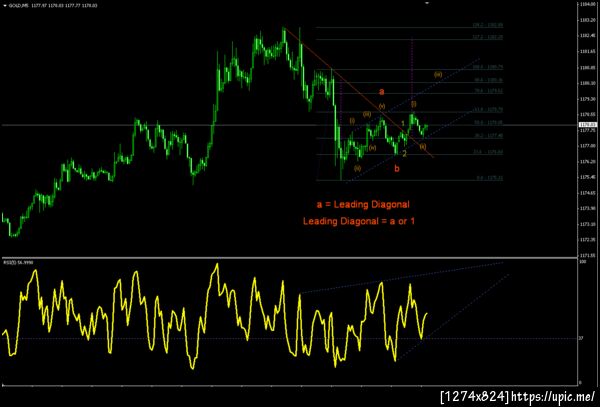600x407 pixels.
Task: Click the 38.2 Fibonacci level label
Action: pyautogui.click(x=488, y=135)
